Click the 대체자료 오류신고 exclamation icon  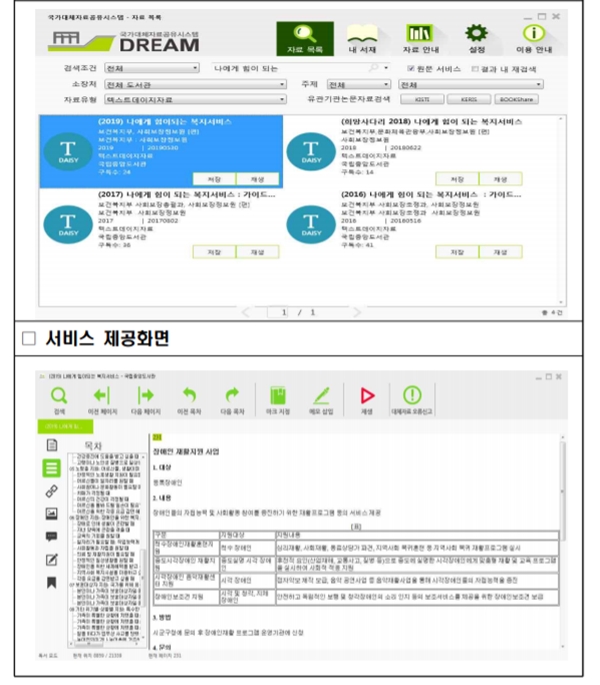pyautogui.click(x=412, y=400)
